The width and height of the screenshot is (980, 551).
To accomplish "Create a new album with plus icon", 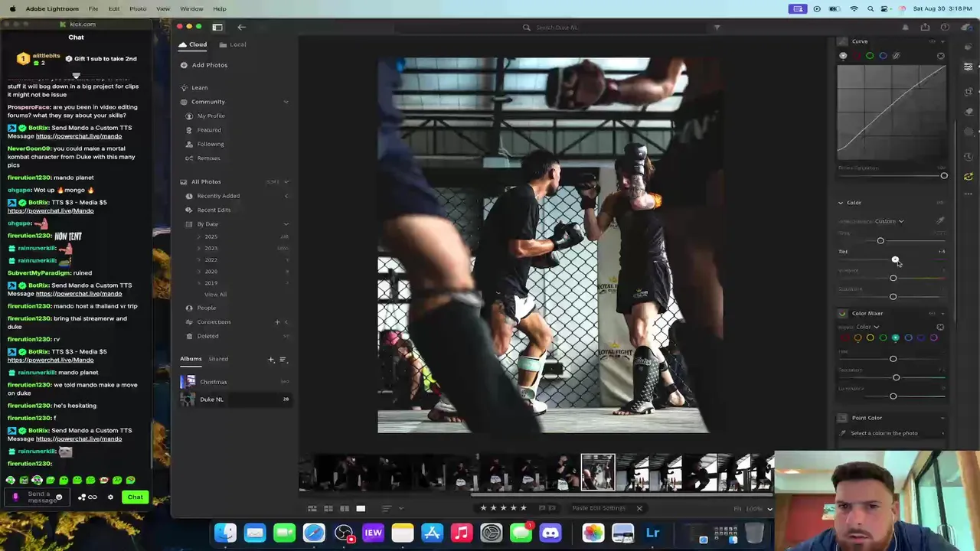I will coord(270,359).
